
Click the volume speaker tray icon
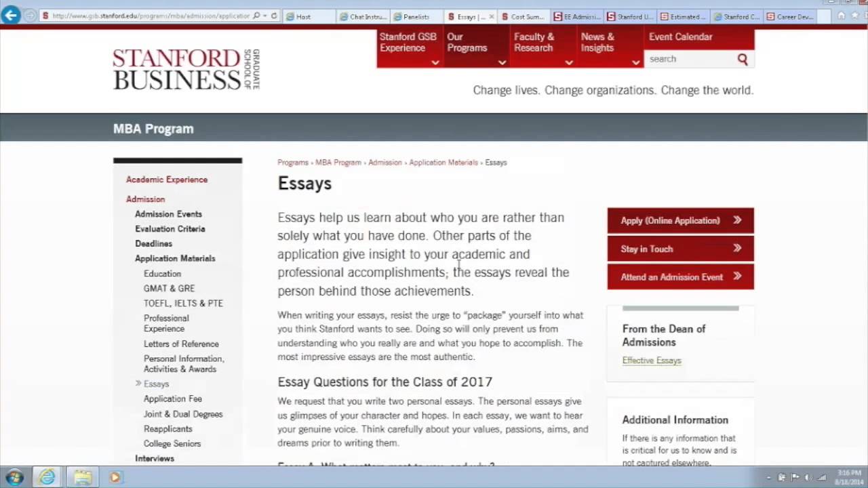click(808, 477)
